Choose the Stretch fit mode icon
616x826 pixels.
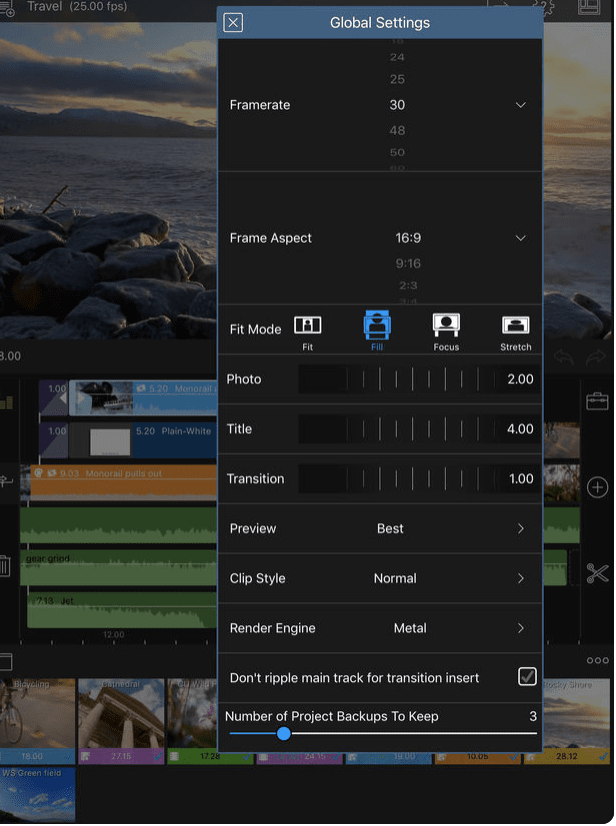pyautogui.click(x=515, y=326)
